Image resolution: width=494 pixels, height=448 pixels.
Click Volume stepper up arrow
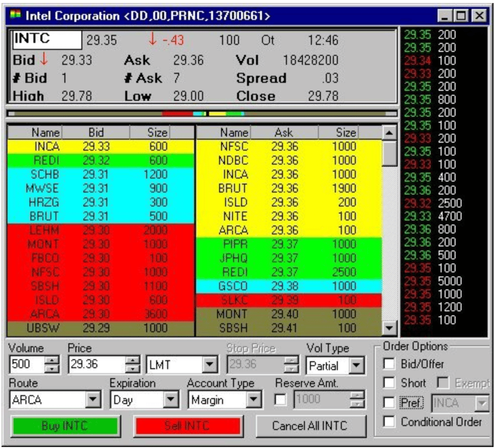51,361
